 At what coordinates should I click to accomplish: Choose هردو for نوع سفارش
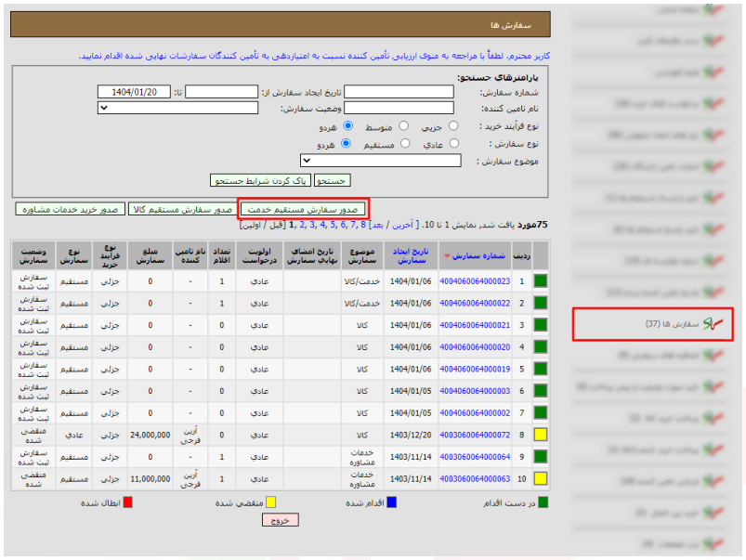pos(346,143)
